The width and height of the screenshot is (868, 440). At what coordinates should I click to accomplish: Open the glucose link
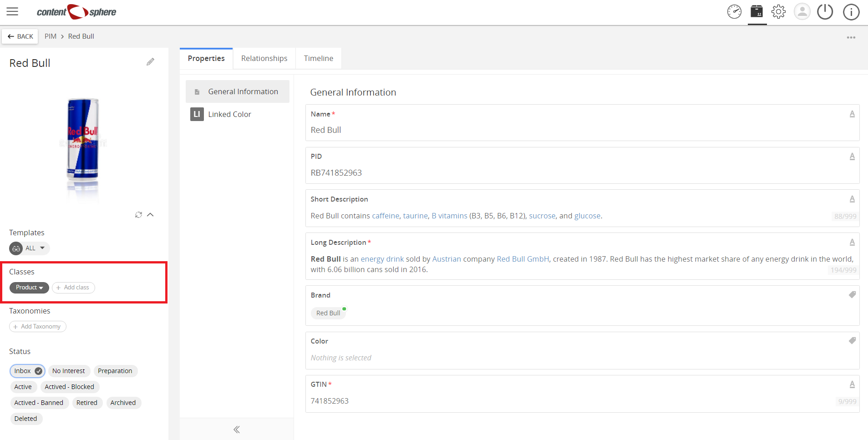pos(587,216)
